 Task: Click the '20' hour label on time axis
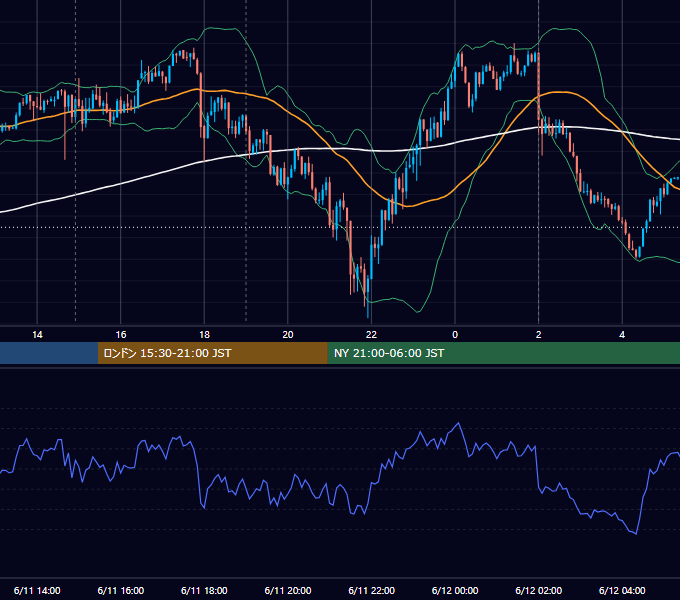[288, 335]
